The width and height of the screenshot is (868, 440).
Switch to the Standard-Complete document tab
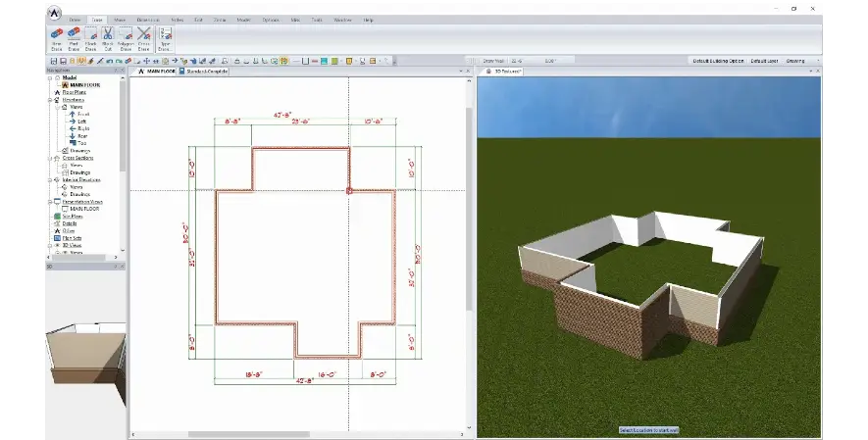pos(203,72)
